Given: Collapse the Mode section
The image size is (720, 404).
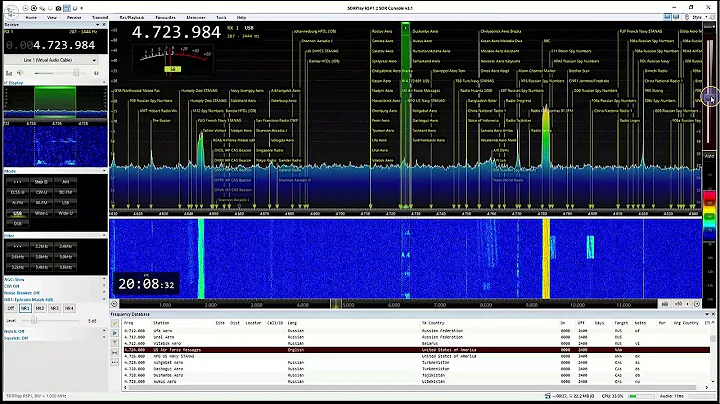Looking at the screenshot, I should click(104, 171).
